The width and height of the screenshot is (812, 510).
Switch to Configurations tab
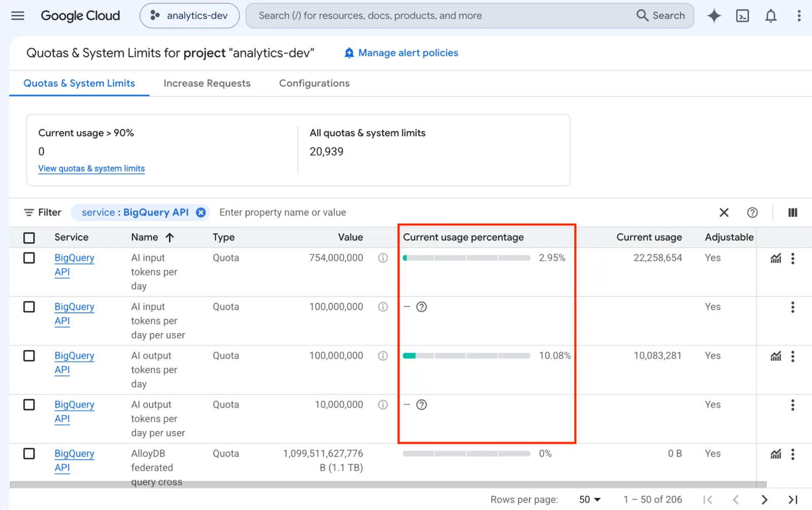[314, 83]
